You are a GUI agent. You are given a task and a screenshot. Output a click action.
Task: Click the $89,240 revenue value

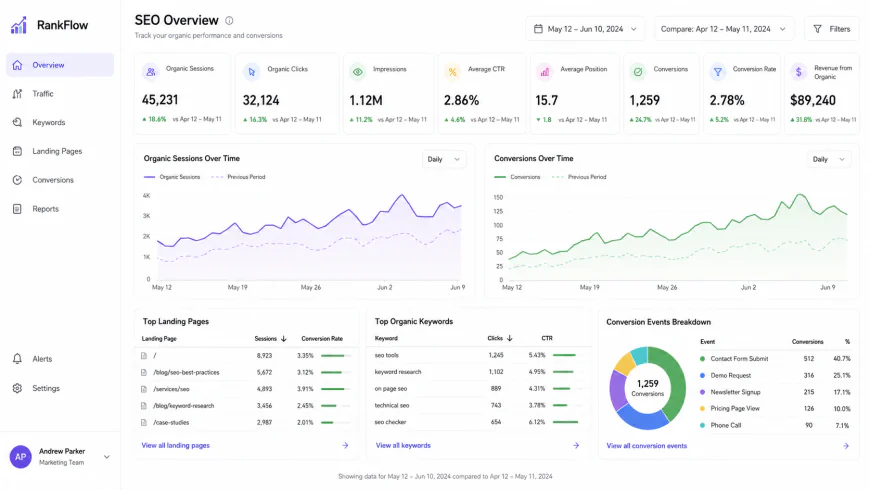tap(813, 100)
